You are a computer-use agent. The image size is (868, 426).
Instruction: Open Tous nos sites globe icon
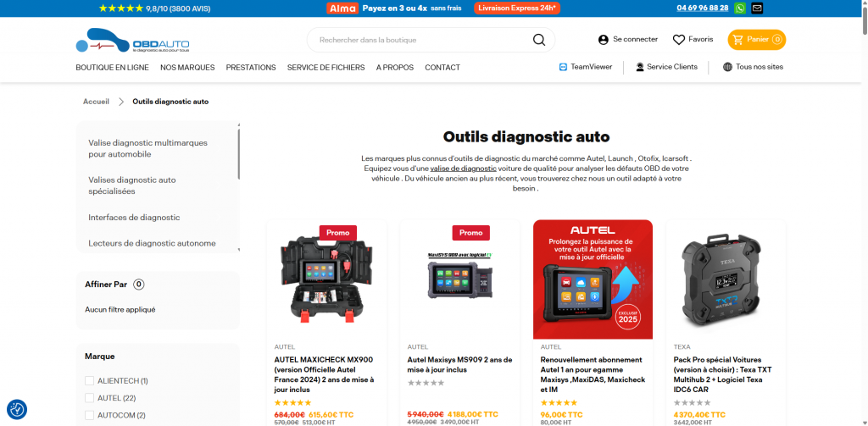727,67
